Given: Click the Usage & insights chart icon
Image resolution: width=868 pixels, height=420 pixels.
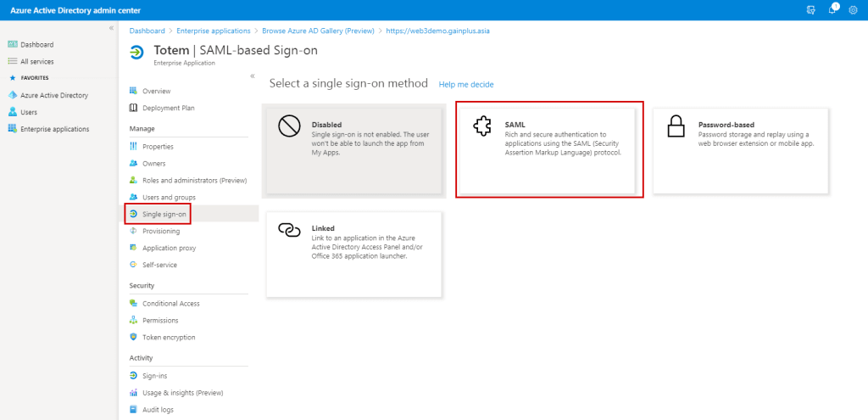Looking at the screenshot, I should point(133,393).
